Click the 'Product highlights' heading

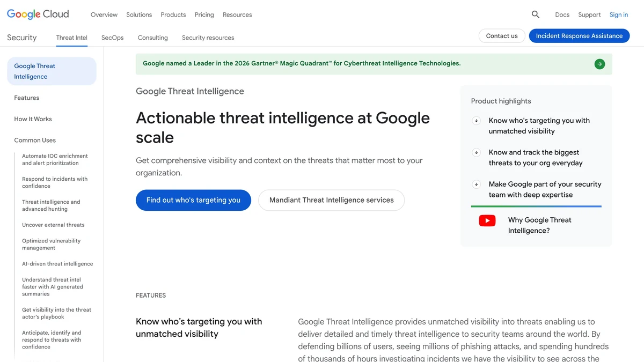[x=501, y=101]
